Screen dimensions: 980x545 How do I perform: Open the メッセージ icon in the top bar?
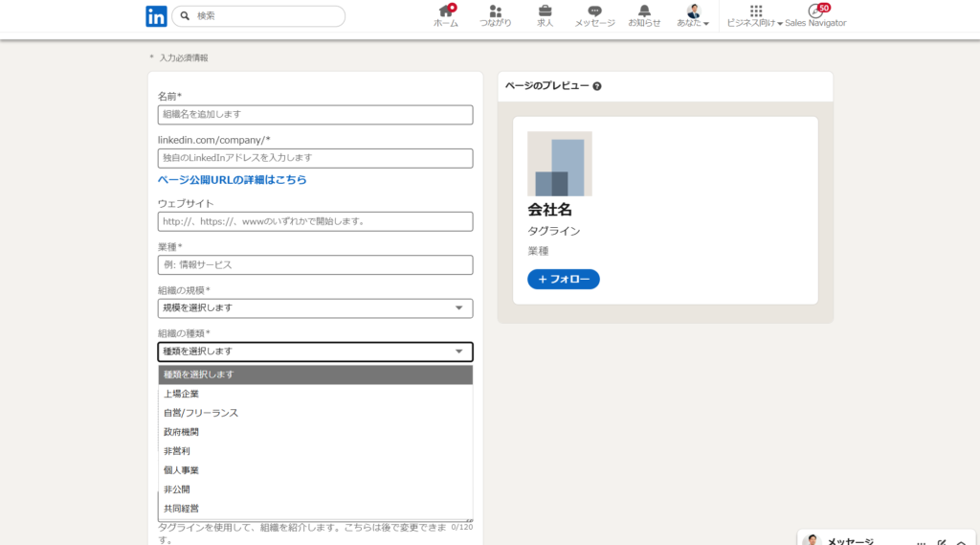[594, 15]
